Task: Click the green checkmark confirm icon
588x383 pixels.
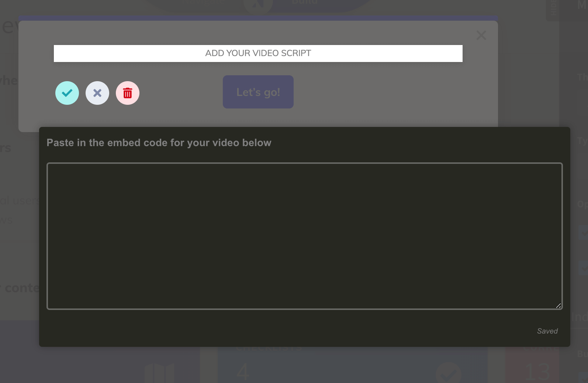Action: click(x=67, y=93)
